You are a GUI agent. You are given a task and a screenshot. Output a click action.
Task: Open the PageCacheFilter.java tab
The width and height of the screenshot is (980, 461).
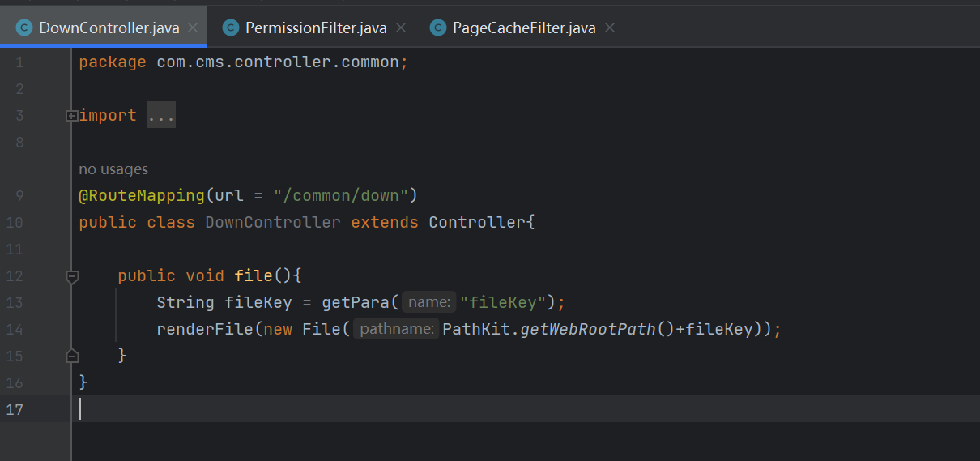click(524, 28)
